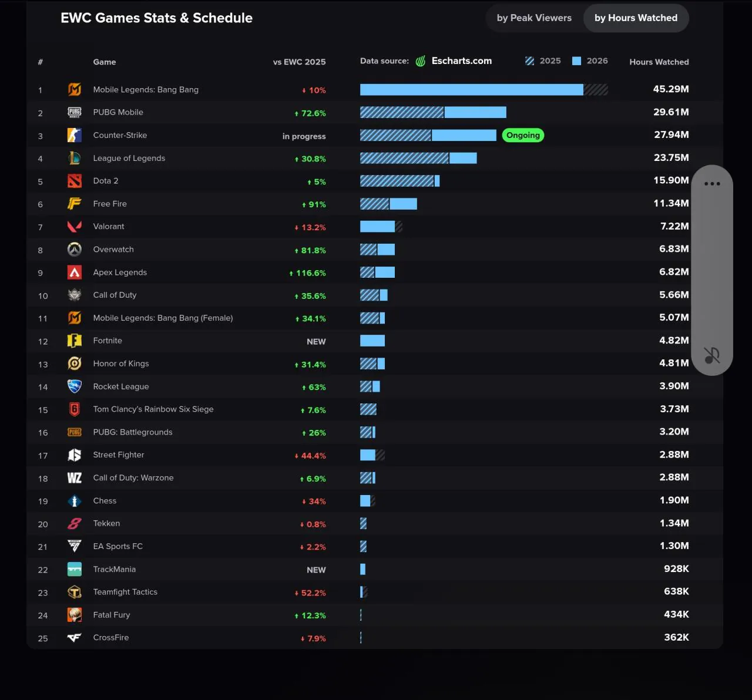Switch to the by Peak Viewers tab

(x=534, y=18)
